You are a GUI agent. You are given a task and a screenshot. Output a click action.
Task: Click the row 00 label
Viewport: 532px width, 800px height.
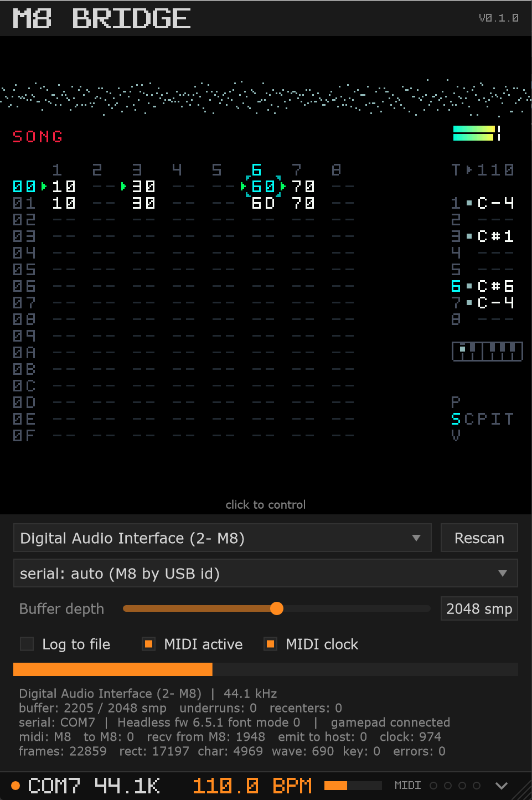24,187
